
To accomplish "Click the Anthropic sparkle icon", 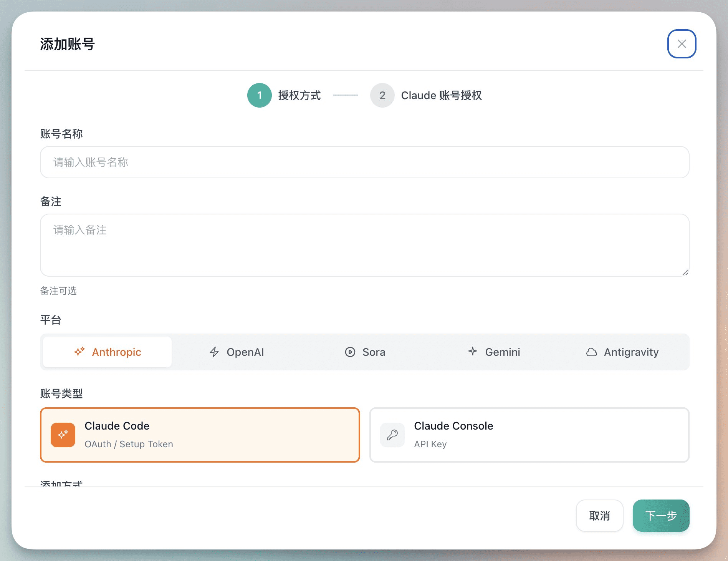I will [79, 352].
